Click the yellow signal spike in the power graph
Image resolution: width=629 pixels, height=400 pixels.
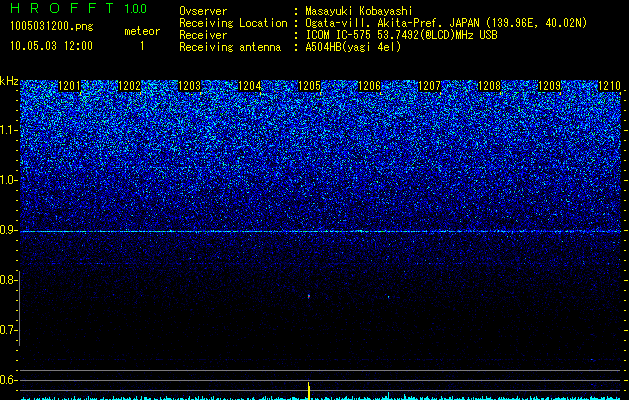[308, 391]
